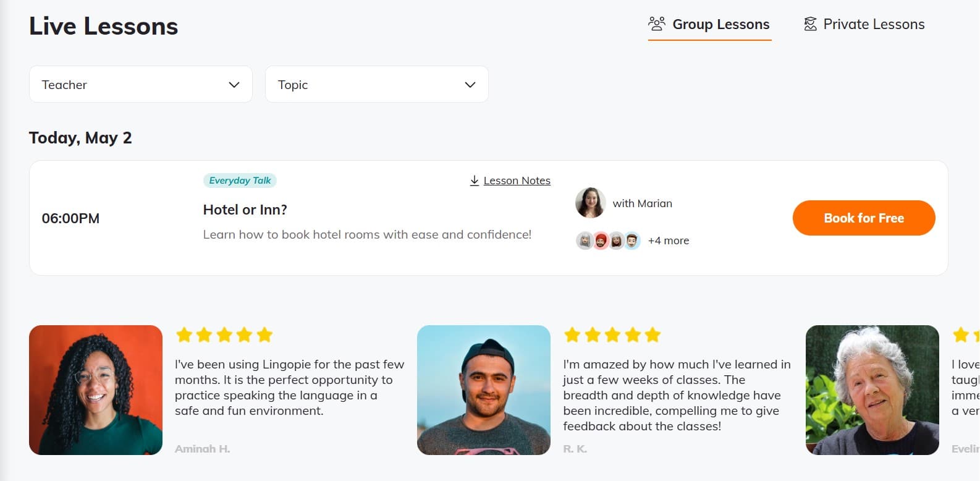980x481 pixels.
Task: Click the chevron on the Topic filter
Action: (470, 84)
